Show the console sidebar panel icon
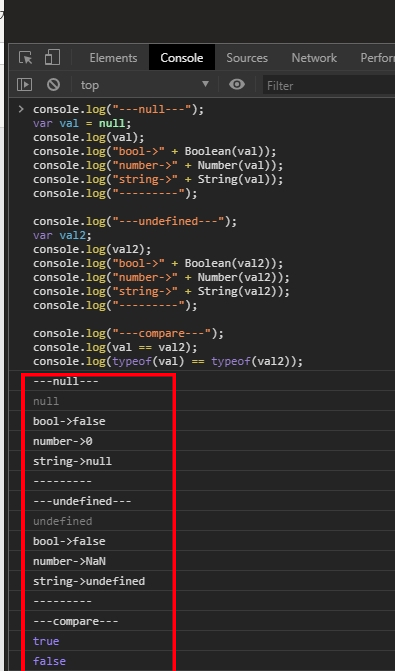 24,85
